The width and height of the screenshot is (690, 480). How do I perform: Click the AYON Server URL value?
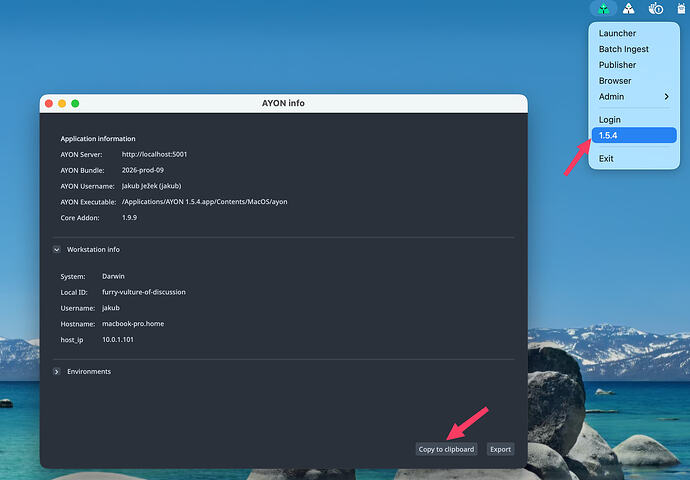pyautogui.click(x=154, y=154)
